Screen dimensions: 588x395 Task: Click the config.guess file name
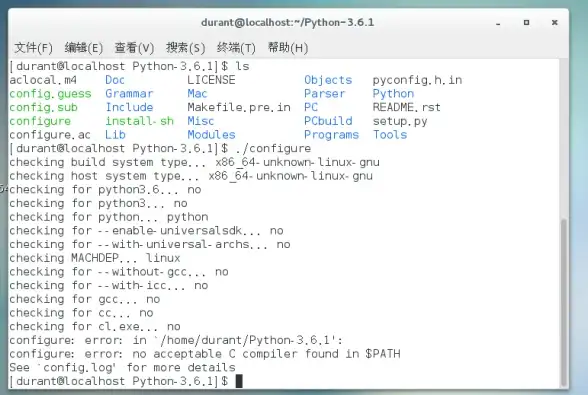click(50, 94)
